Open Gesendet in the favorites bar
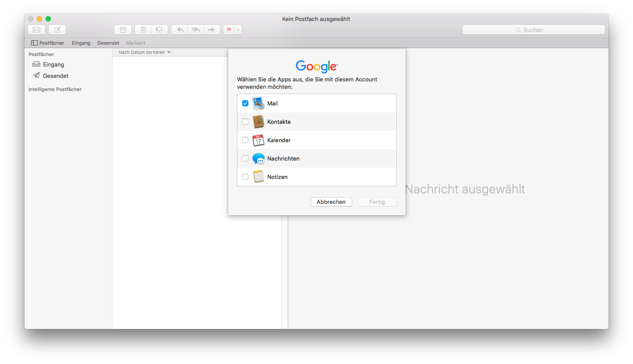633x364 pixels. tap(108, 43)
